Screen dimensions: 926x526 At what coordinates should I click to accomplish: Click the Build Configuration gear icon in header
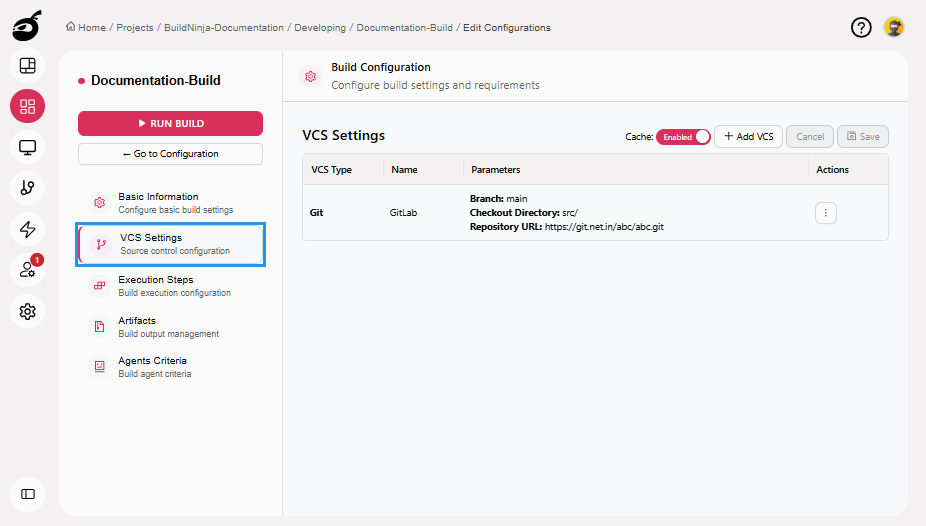point(311,76)
